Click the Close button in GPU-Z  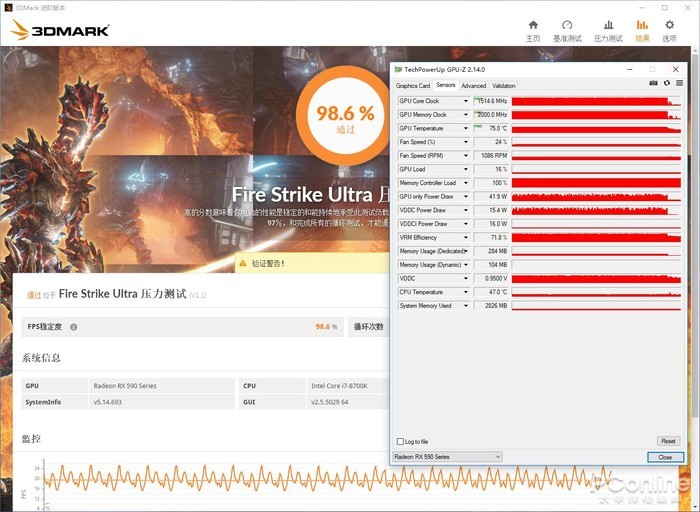tap(665, 457)
